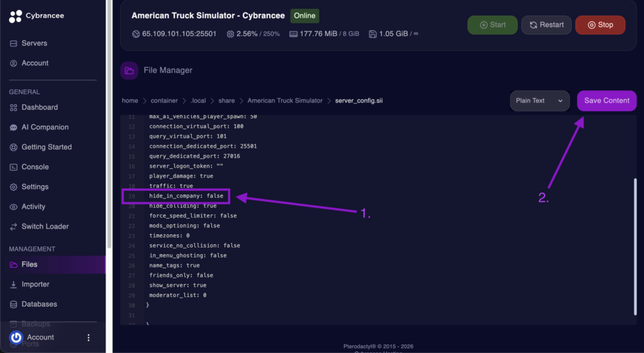
Task: Open .local folder in breadcrumb
Action: click(198, 101)
